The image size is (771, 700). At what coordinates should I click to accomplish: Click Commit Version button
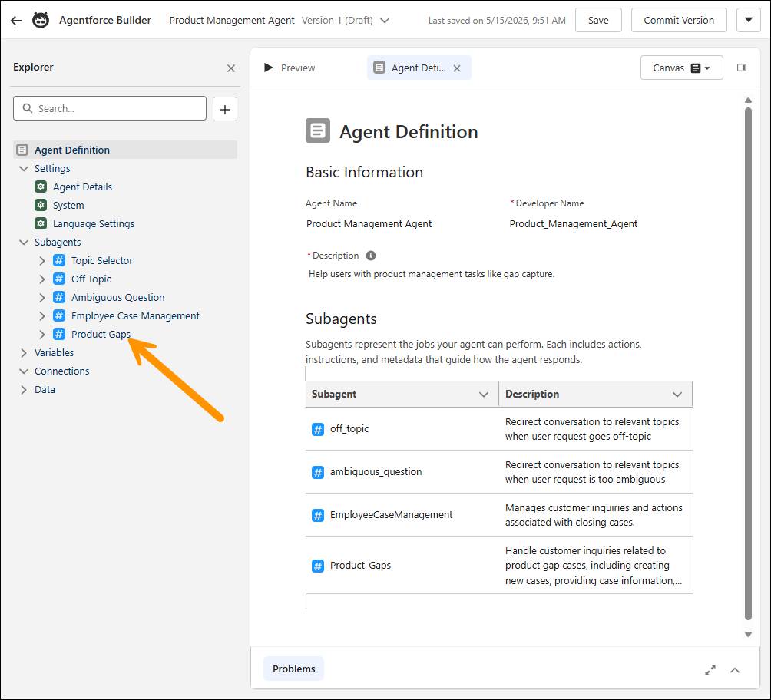(x=679, y=20)
